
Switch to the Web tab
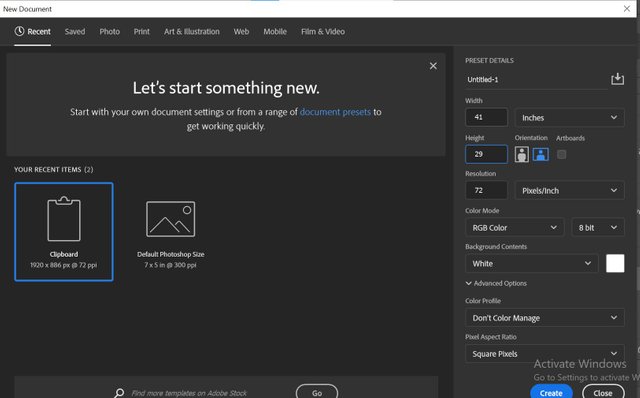tap(241, 31)
